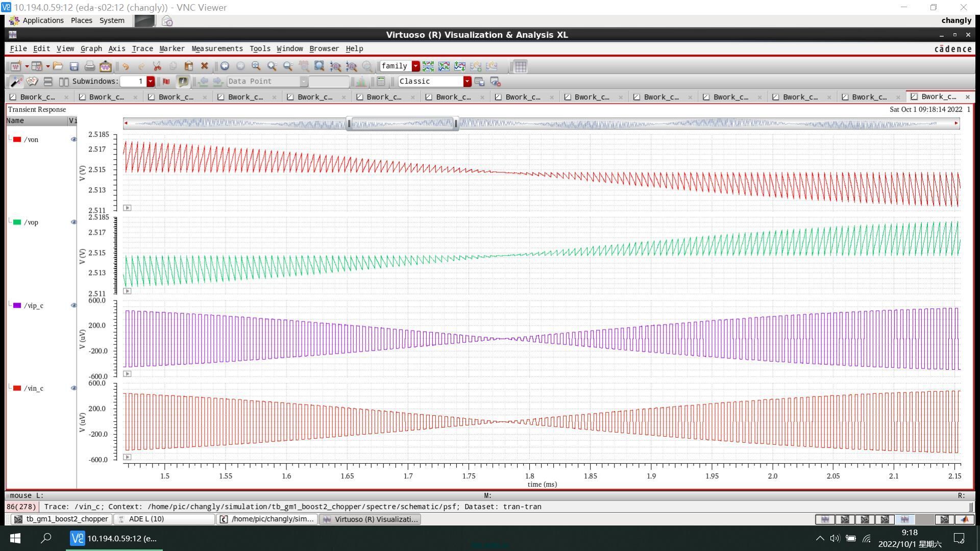The width and height of the screenshot is (980, 551).
Task: Open the Measurements menu
Action: point(217,48)
